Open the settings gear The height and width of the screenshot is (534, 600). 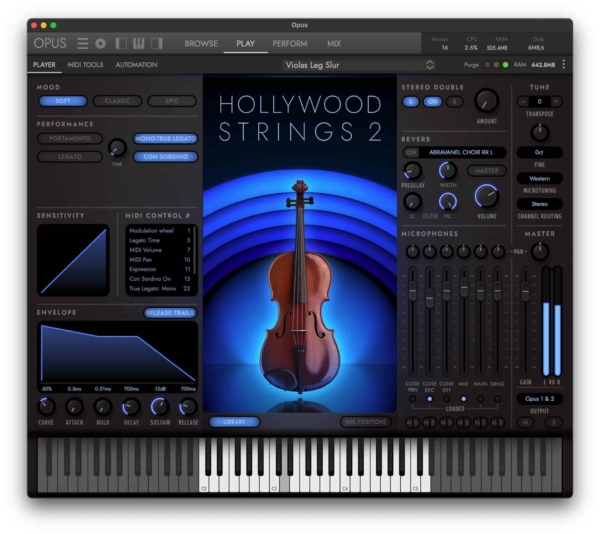[100, 44]
